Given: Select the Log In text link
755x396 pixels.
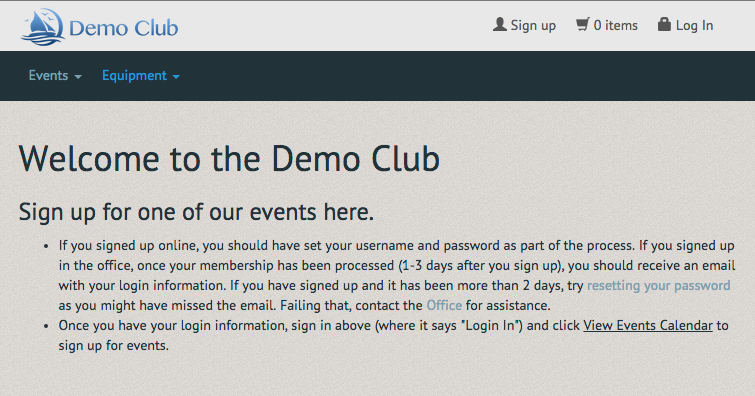Looking at the screenshot, I should pos(694,25).
